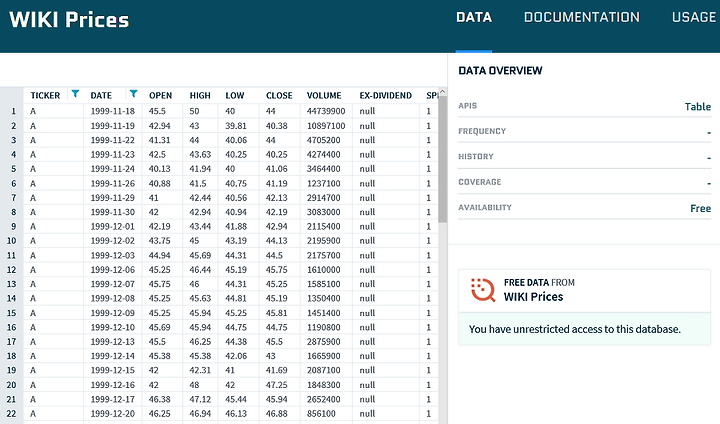Open the DOCUMENTATION tab
The width and height of the screenshot is (720, 424).
pyautogui.click(x=582, y=17)
